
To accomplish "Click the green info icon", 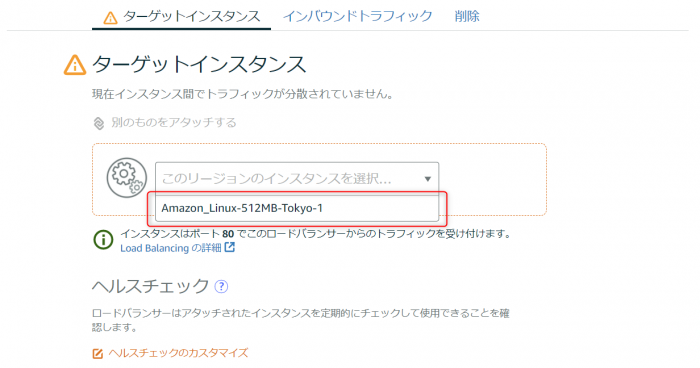I will click(103, 240).
